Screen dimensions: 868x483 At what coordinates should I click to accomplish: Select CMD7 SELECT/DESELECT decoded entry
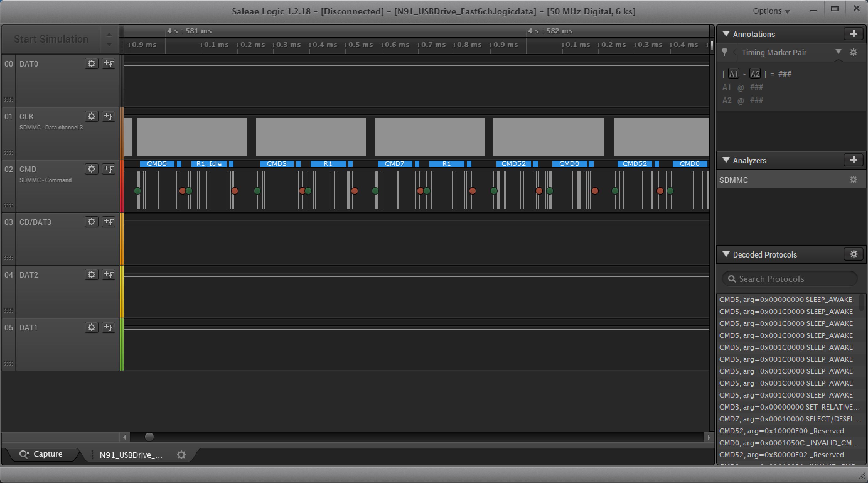[789, 419]
